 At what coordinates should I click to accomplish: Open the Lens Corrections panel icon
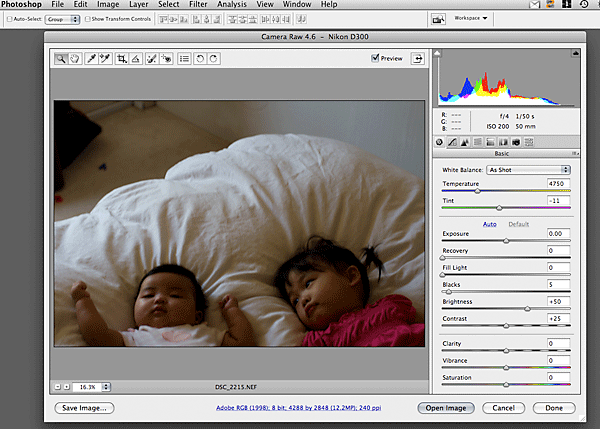coord(503,142)
